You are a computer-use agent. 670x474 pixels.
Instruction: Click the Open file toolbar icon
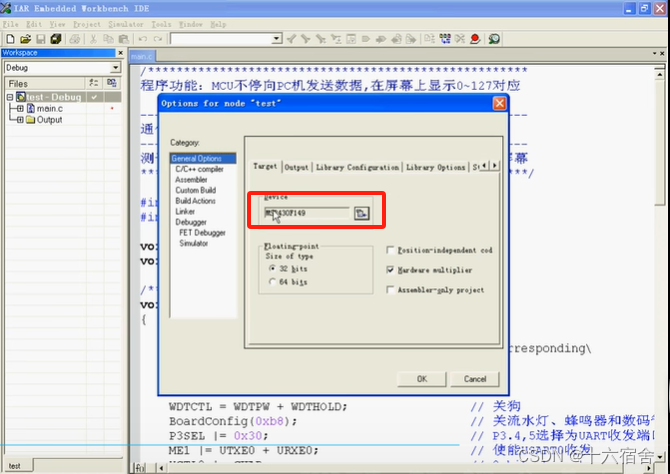(x=25, y=39)
